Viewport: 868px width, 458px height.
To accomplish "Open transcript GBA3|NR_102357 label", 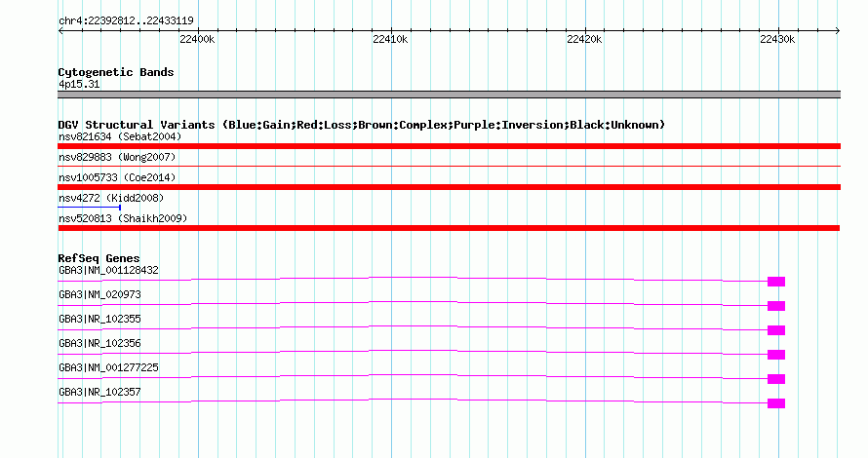I will click(x=99, y=392).
